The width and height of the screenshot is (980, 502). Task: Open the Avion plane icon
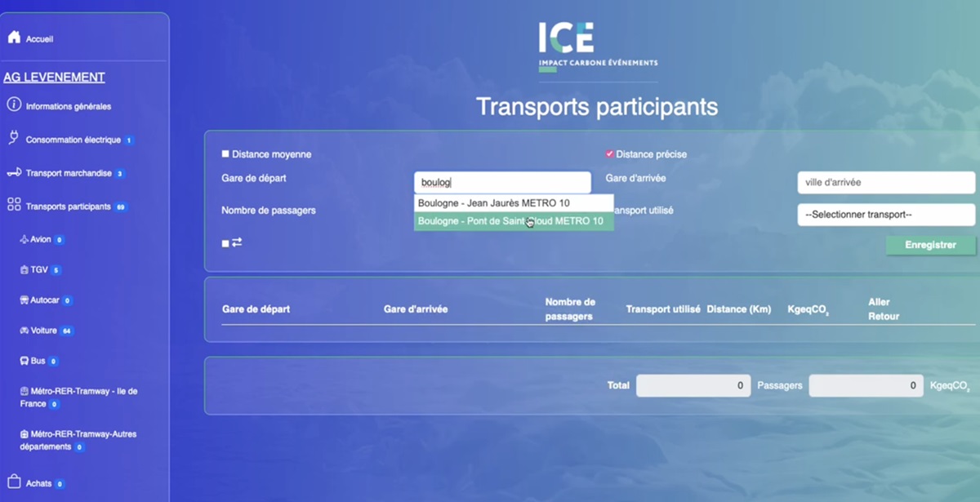click(x=24, y=240)
